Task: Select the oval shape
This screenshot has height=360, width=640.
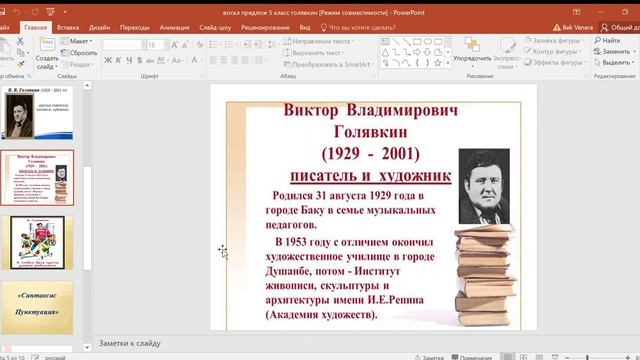Action: coord(427,41)
